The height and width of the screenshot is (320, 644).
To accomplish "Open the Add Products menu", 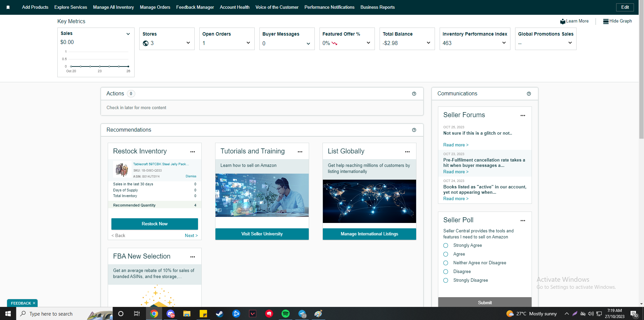I will pyautogui.click(x=35, y=7).
